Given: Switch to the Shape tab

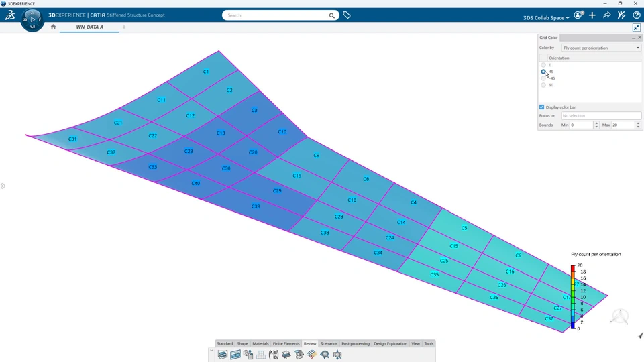Looking at the screenshot, I should click(x=242, y=343).
